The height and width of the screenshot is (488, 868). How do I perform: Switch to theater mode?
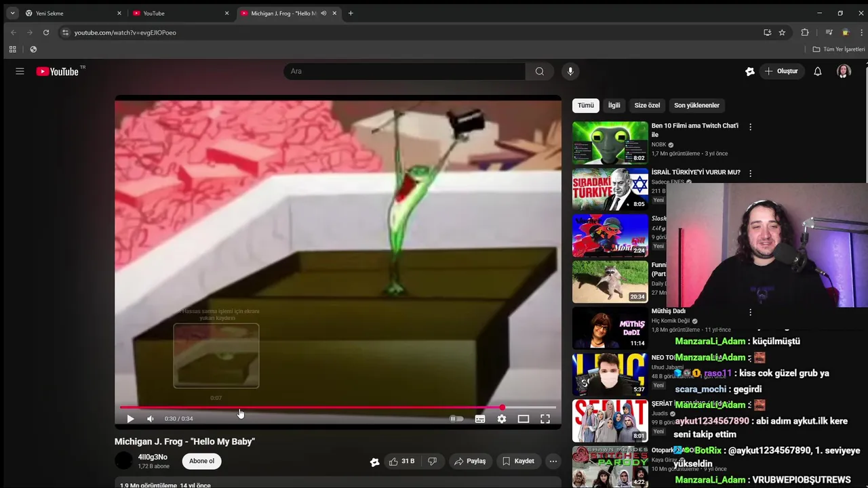pyautogui.click(x=524, y=419)
